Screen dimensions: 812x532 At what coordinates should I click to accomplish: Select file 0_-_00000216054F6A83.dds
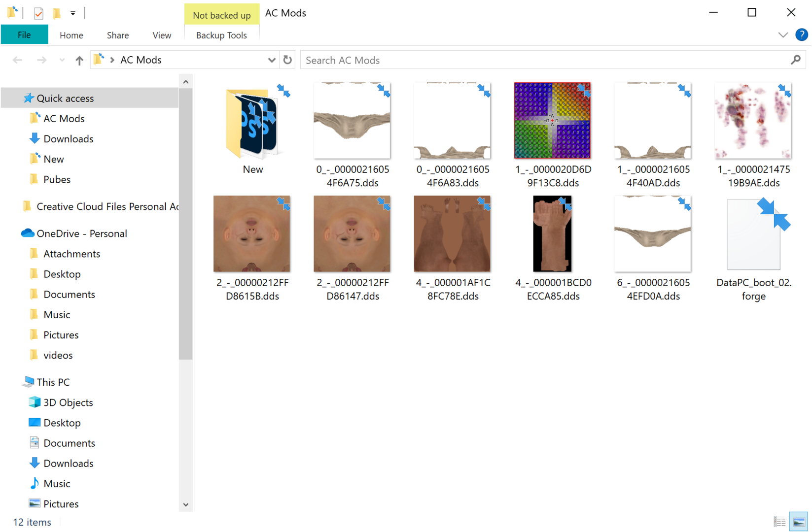[453, 135]
